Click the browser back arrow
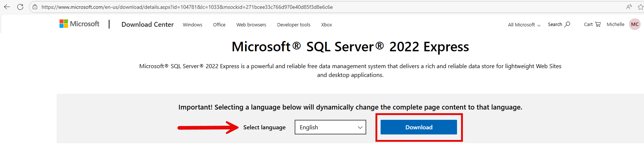The width and height of the screenshot is (644, 148). coord(7,7)
